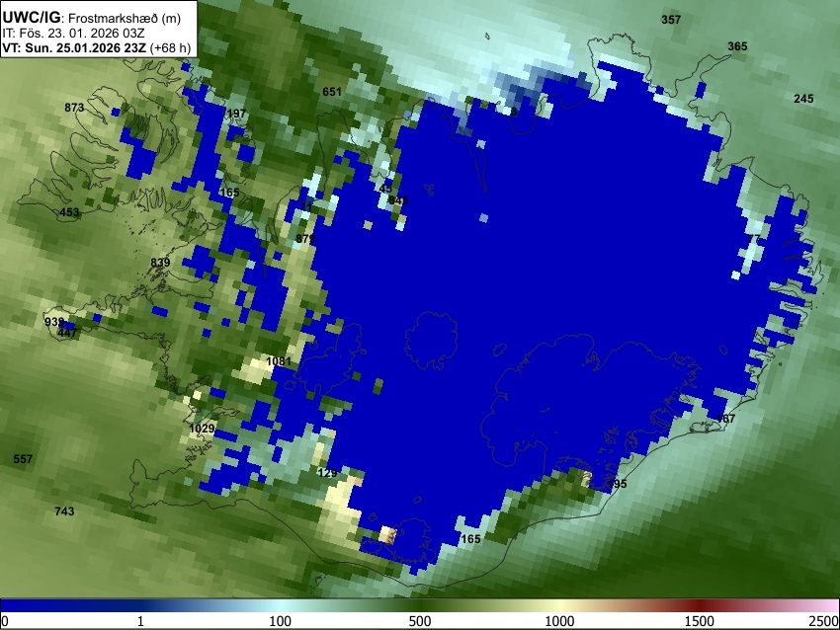Click the '1000' tick on the color scale
Image resolution: width=840 pixels, height=630 pixels.
coord(559,621)
